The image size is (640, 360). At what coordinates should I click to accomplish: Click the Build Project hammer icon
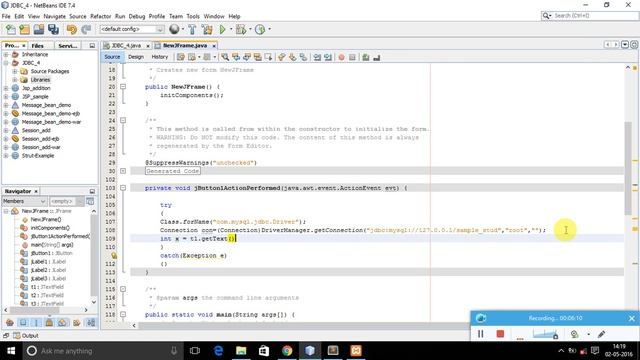(192, 29)
